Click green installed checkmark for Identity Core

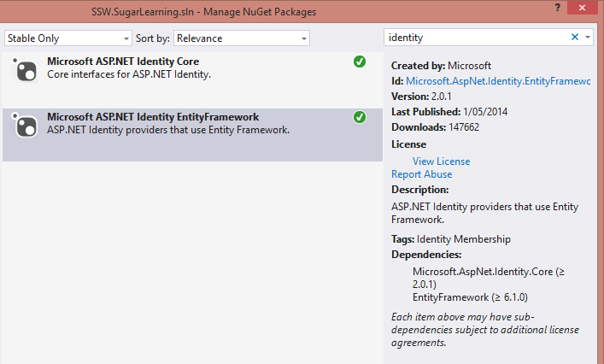point(359,62)
